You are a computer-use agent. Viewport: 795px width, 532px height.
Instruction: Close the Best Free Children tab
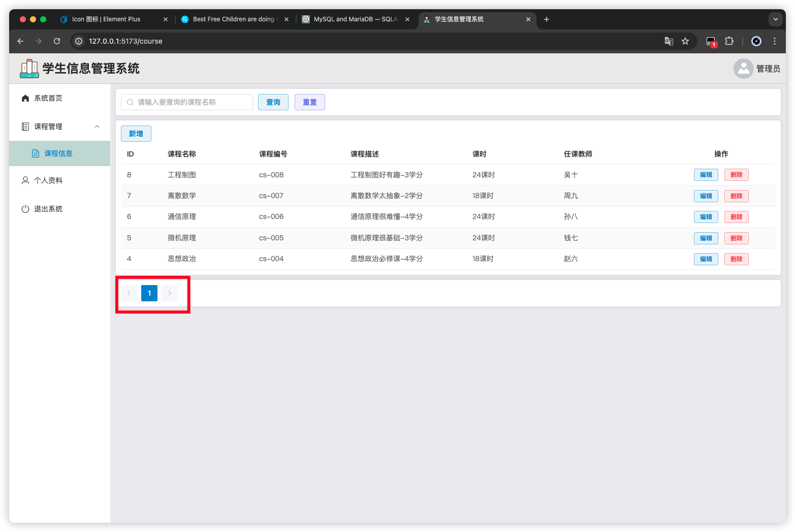pyautogui.click(x=287, y=19)
